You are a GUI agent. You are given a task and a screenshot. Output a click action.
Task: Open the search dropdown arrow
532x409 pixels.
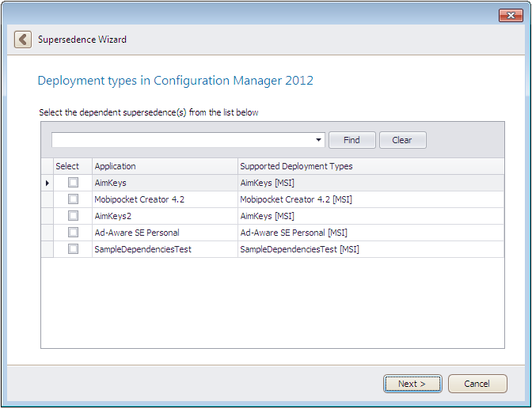click(319, 140)
